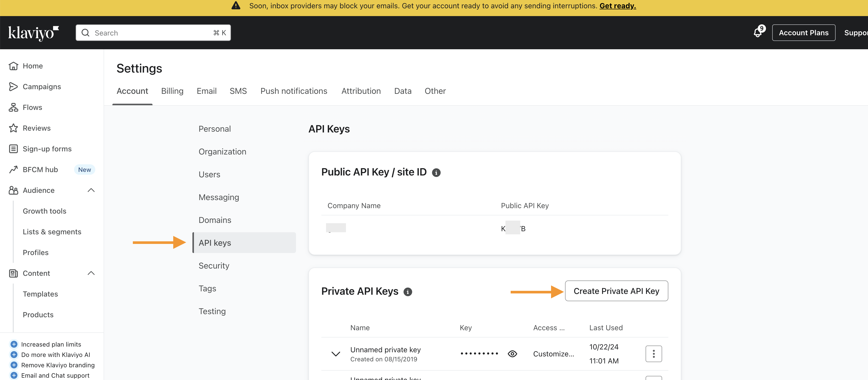This screenshot has height=380, width=868.
Task: Switch to the Billing tab
Action: click(x=172, y=91)
